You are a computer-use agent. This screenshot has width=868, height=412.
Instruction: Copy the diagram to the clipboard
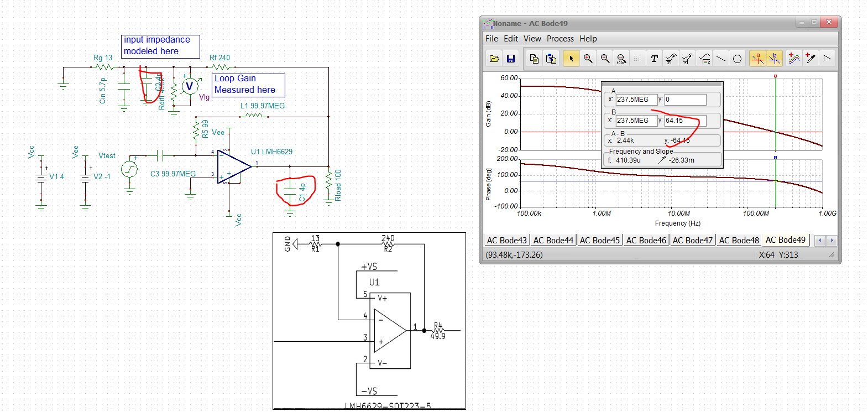coord(534,59)
